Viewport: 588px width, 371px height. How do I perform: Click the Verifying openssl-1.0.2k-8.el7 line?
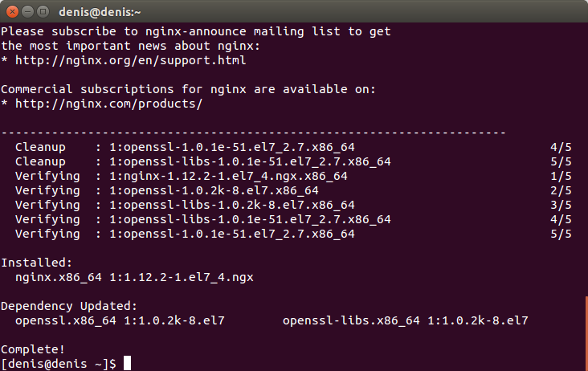293,190
